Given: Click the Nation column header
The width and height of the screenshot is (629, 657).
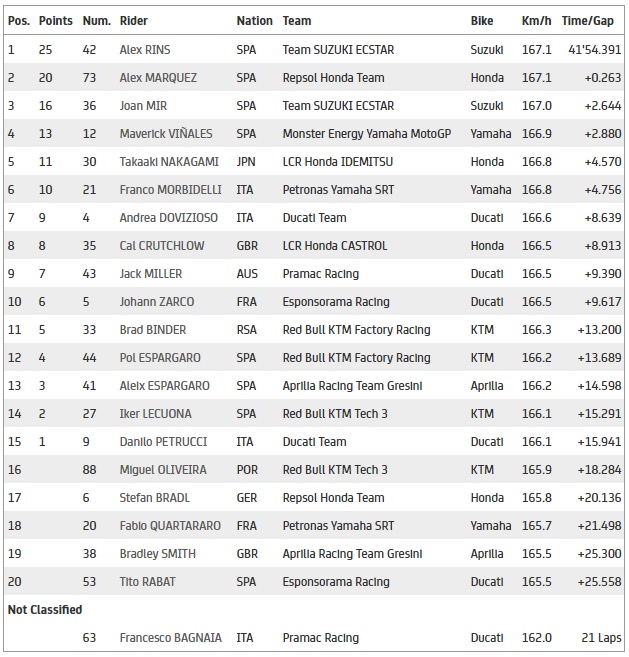Looking at the screenshot, I should [254, 20].
